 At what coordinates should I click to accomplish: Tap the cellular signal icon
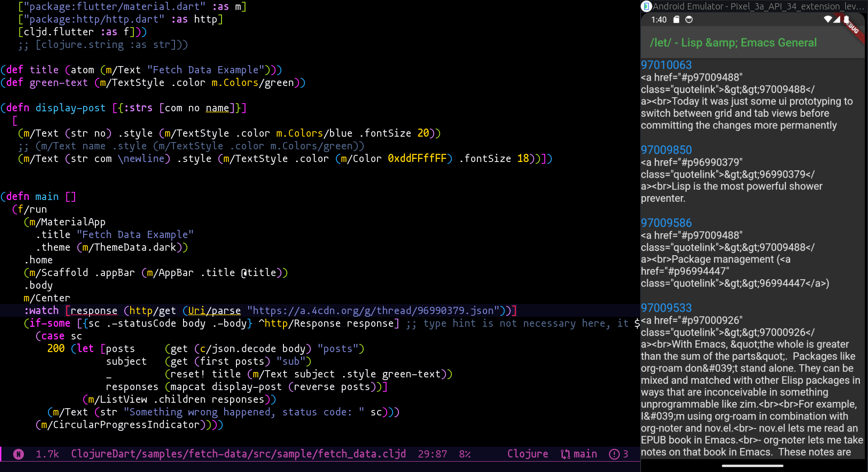coord(837,19)
